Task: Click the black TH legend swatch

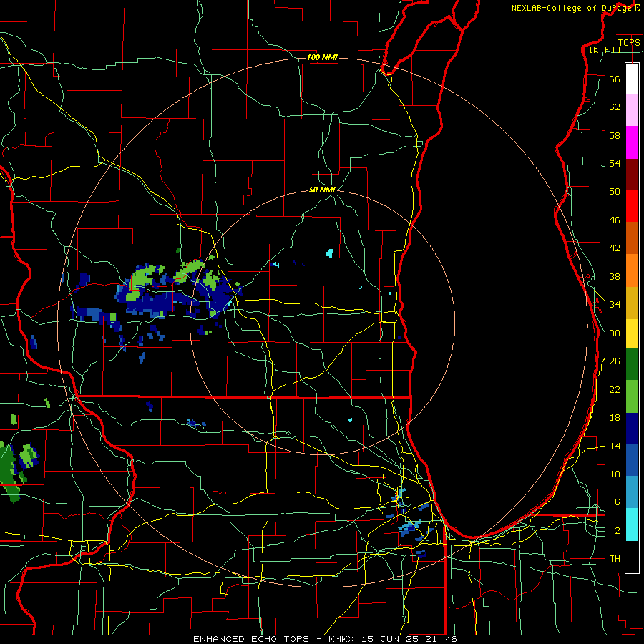Action: [632, 557]
